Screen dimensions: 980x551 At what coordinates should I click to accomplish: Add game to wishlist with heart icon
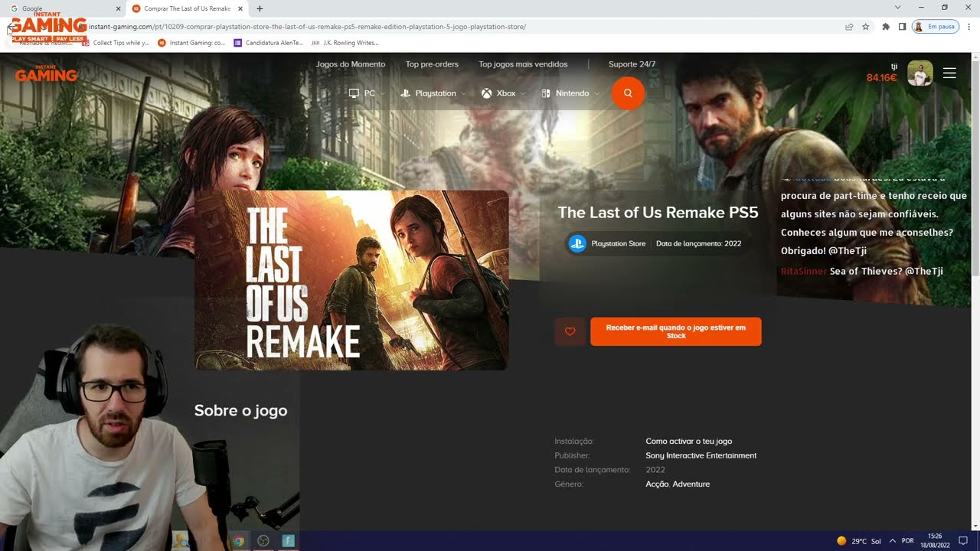click(x=570, y=331)
